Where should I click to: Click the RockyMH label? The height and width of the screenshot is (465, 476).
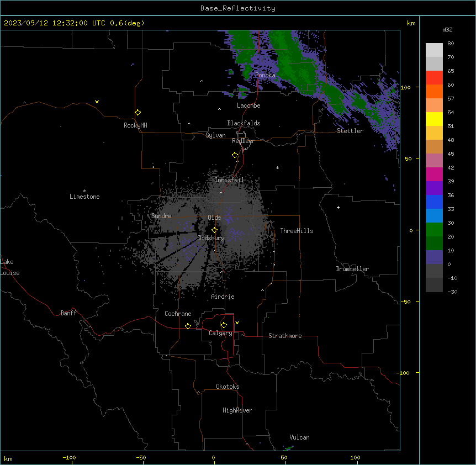135,125
